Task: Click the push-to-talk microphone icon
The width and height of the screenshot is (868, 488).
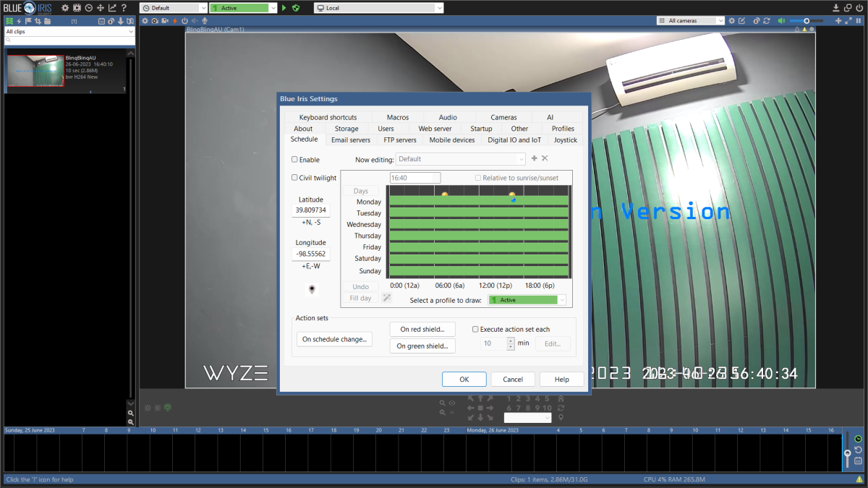Action: click(x=205, y=21)
